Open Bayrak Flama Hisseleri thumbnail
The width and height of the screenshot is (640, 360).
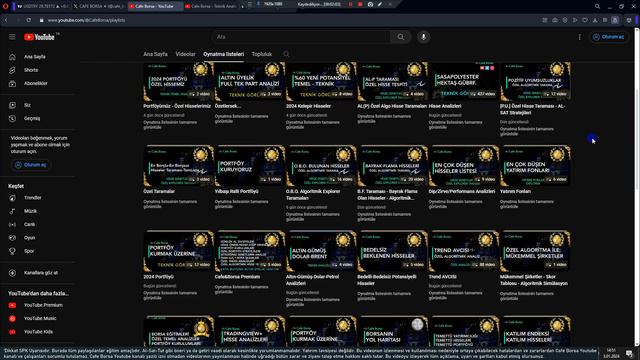[393, 166]
